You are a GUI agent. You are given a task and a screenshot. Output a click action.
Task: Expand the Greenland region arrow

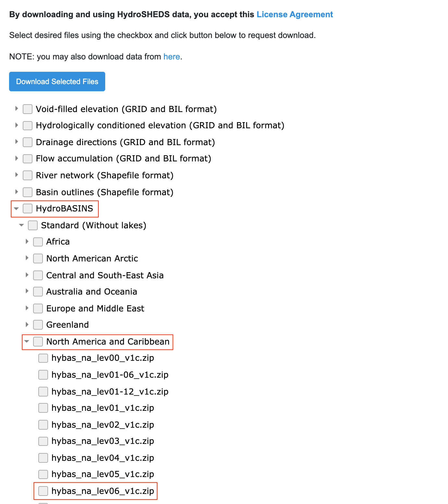coord(27,324)
